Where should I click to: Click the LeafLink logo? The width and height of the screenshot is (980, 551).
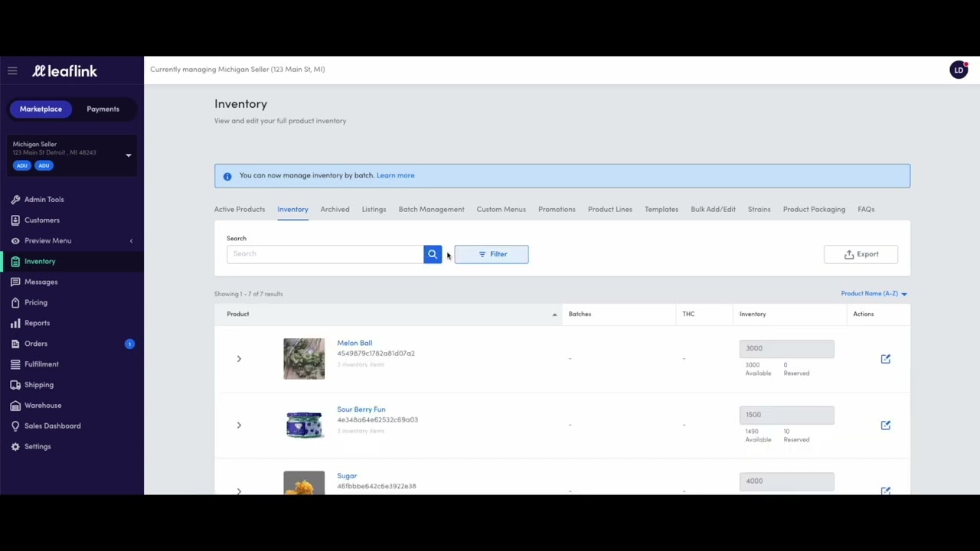click(64, 71)
